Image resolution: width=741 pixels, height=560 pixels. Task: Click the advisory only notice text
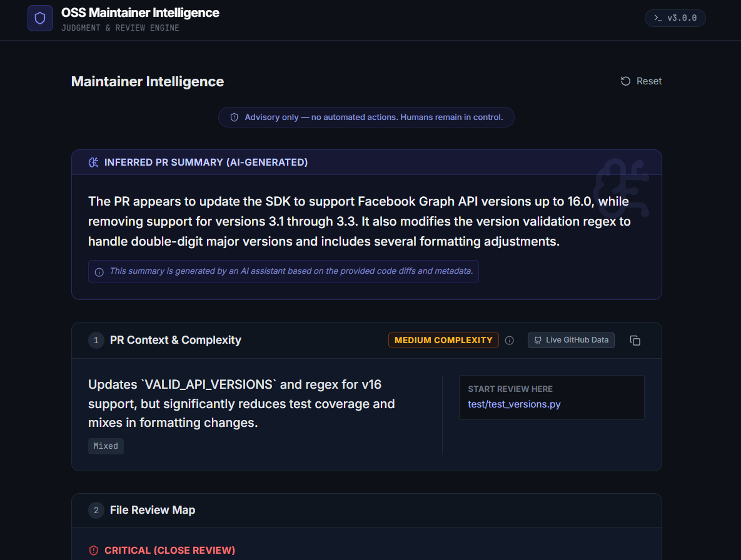pos(374,117)
